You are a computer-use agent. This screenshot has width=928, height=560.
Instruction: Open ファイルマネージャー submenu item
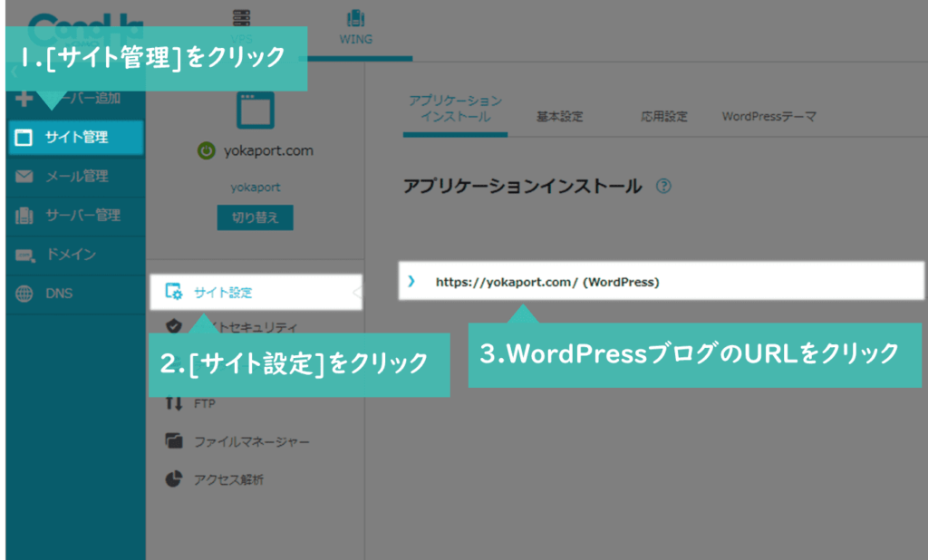click(252, 442)
